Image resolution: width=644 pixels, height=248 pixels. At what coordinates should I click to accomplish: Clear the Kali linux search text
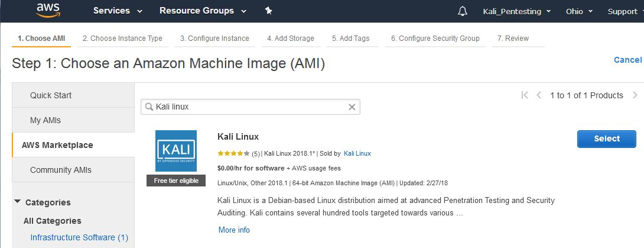point(352,107)
